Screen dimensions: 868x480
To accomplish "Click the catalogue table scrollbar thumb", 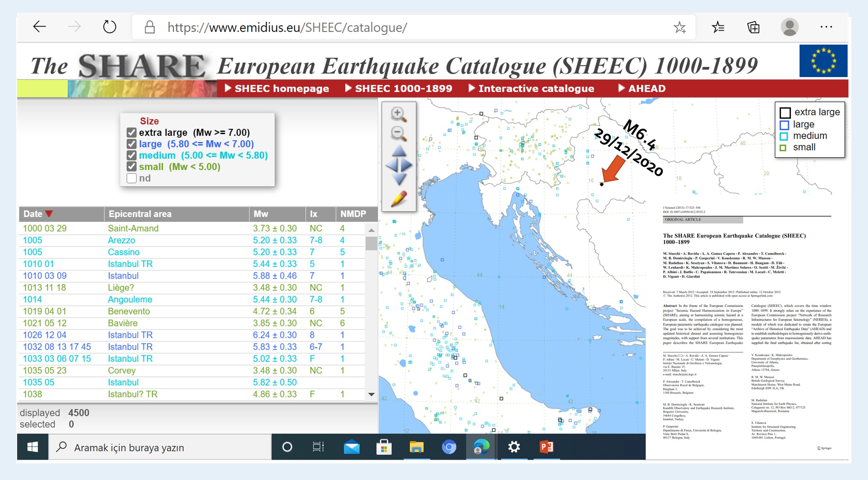I will point(371,244).
